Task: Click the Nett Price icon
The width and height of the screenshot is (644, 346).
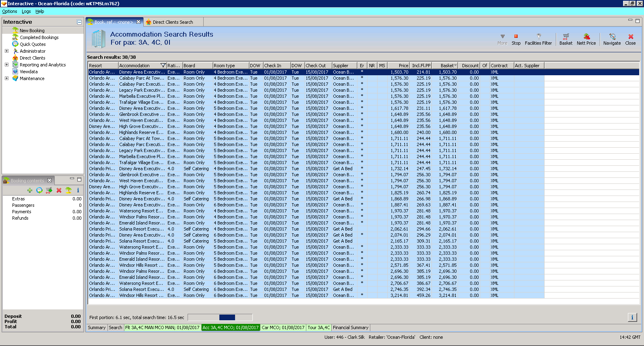Action: click(x=586, y=37)
